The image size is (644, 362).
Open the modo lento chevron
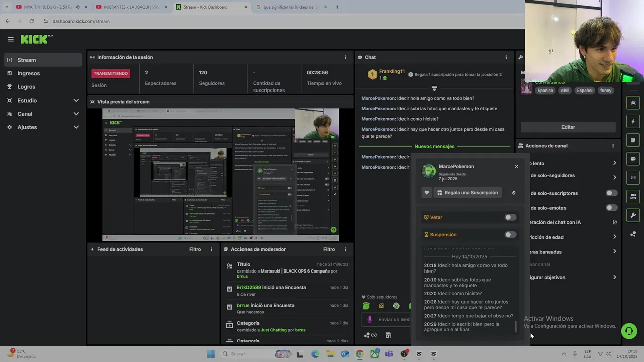pyautogui.click(x=615, y=163)
